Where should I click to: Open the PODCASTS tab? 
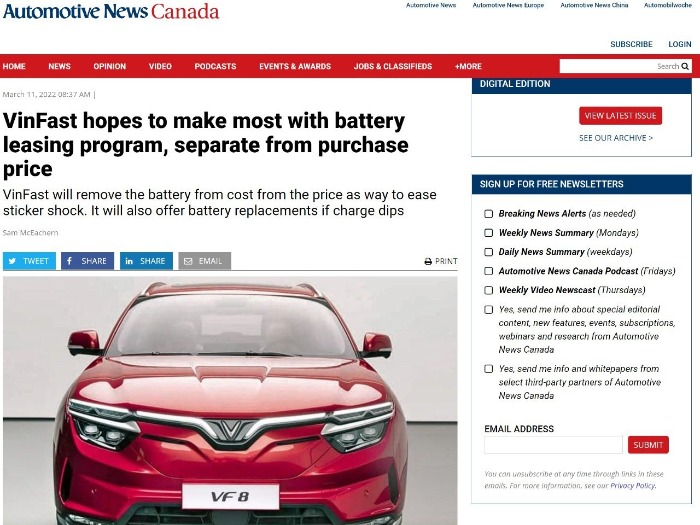(x=215, y=67)
